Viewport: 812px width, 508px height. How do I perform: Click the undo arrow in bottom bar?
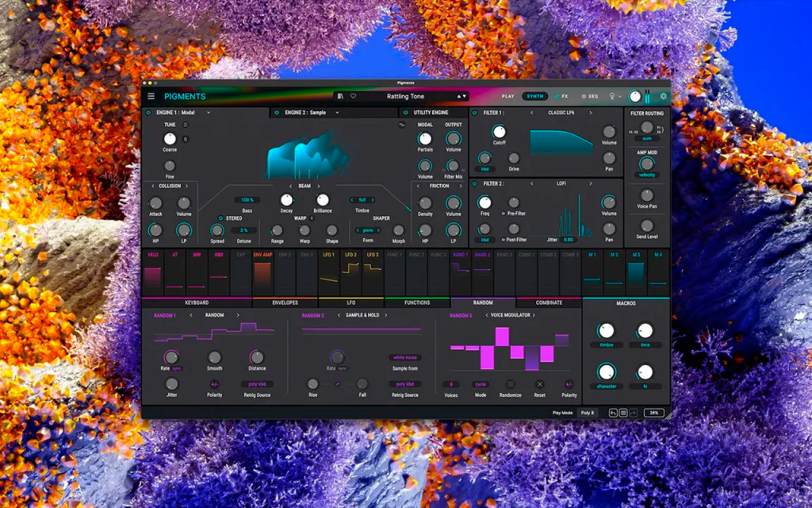(613, 413)
